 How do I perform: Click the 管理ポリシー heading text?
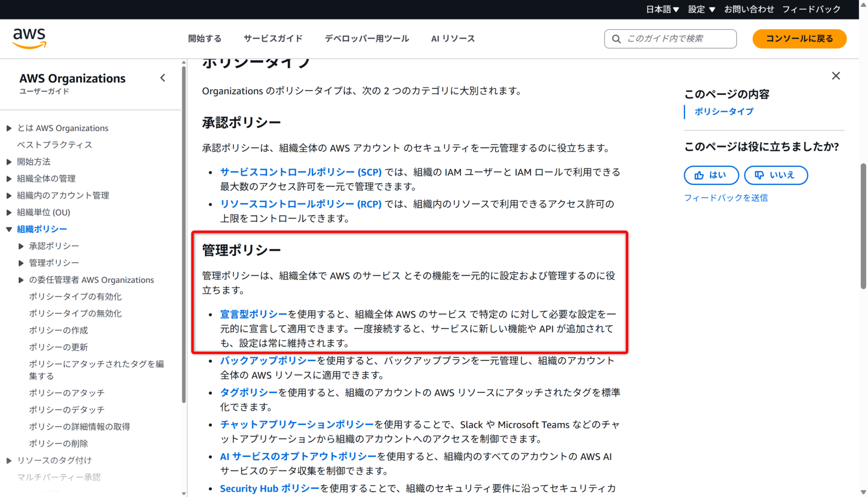coord(241,250)
